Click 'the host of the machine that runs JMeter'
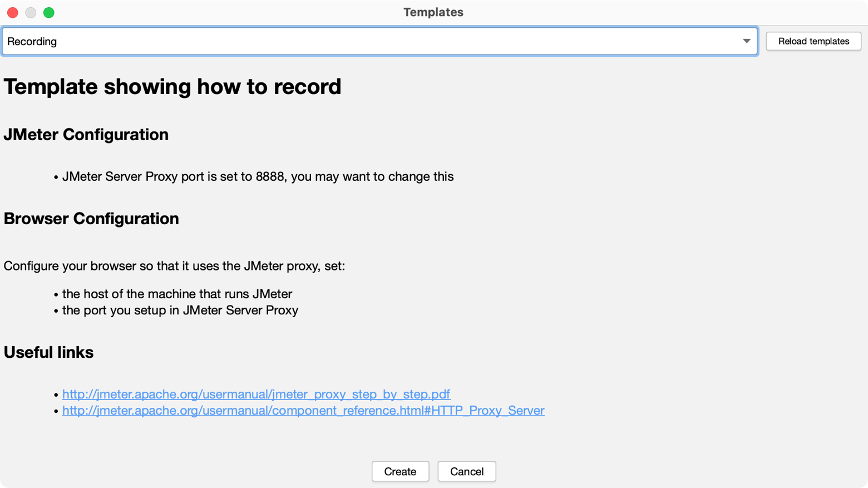The width and height of the screenshot is (868, 488). tap(177, 294)
